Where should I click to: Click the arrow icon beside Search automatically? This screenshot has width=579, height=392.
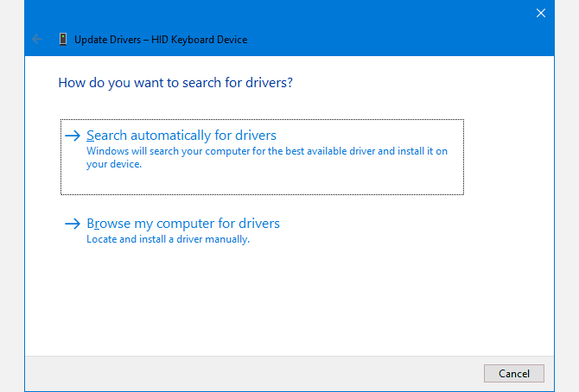point(73,136)
